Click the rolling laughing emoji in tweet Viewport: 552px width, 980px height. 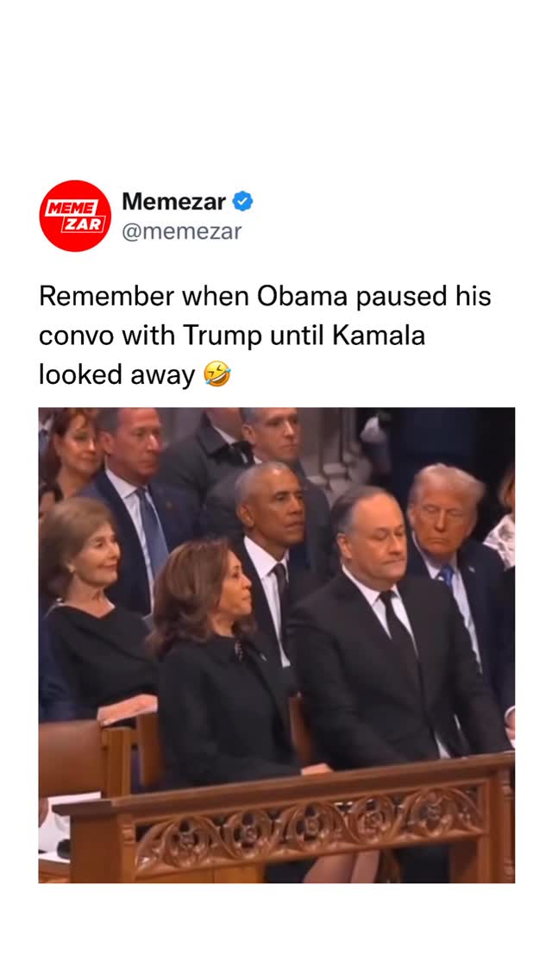click(x=217, y=375)
